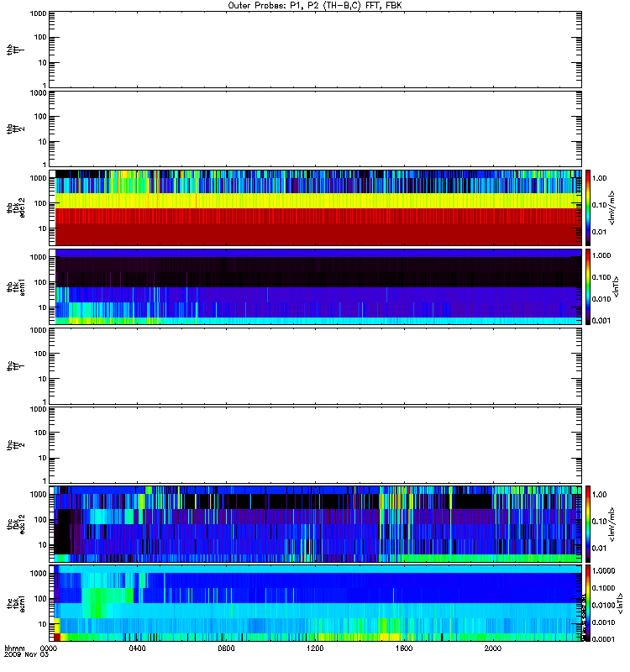Click the 10 y-axis tick of thc fff 1 panel

click(43, 380)
